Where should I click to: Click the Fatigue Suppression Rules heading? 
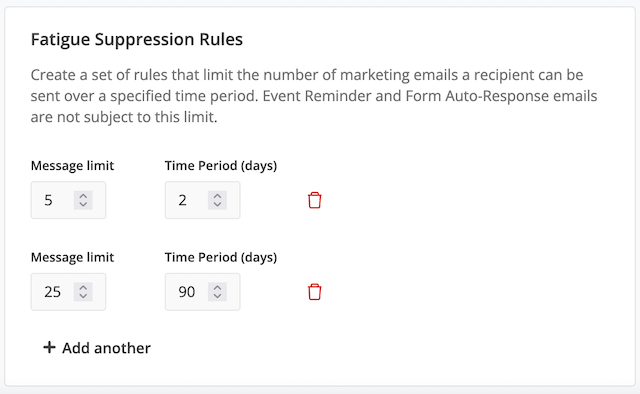click(x=137, y=40)
